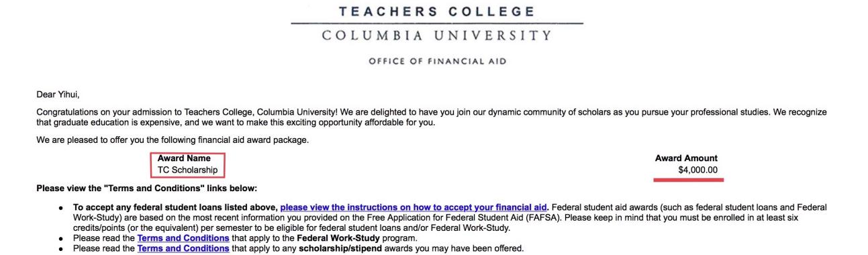Click the Columbia University heading text
868x255 pixels.
pyautogui.click(x=437, y=36)
